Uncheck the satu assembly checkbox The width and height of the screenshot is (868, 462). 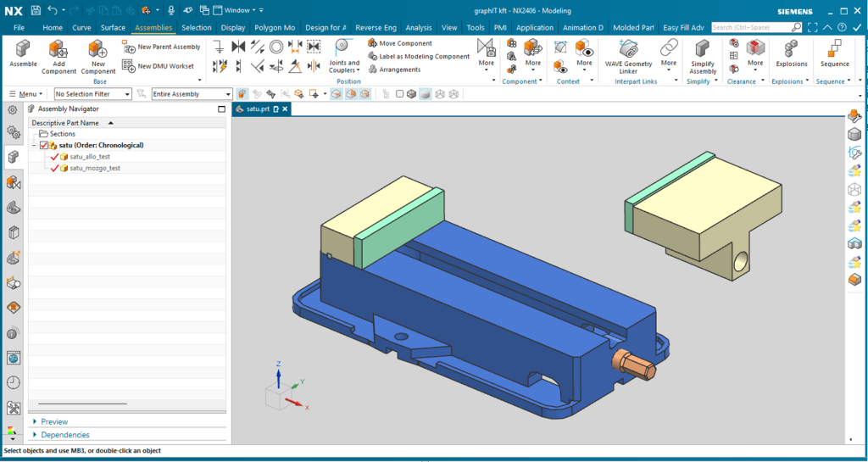coord(44,146)
